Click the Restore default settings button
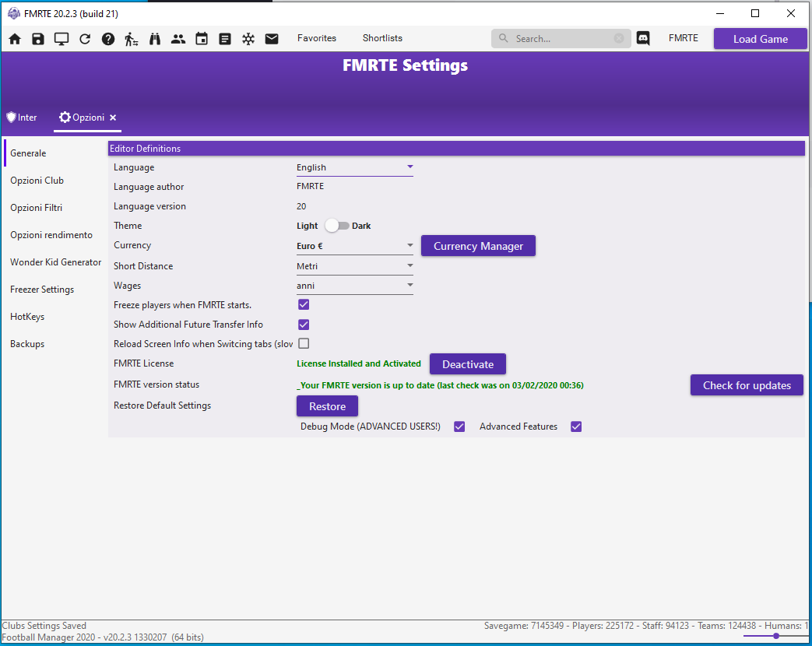This screenshot has width=812, height=646. (327, 406)
